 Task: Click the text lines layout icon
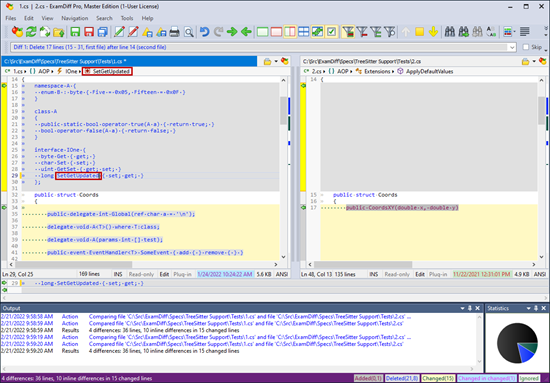click(525, 32)
